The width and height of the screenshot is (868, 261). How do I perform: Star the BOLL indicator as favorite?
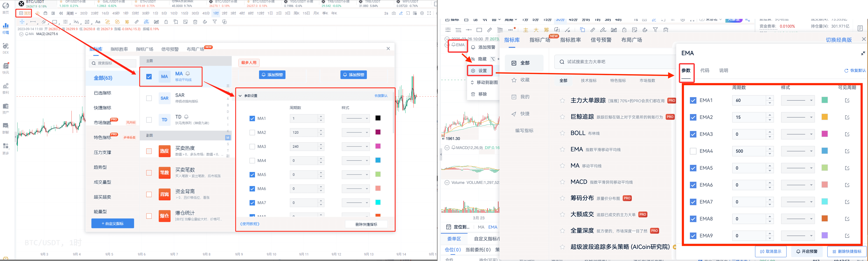point(562,133)
